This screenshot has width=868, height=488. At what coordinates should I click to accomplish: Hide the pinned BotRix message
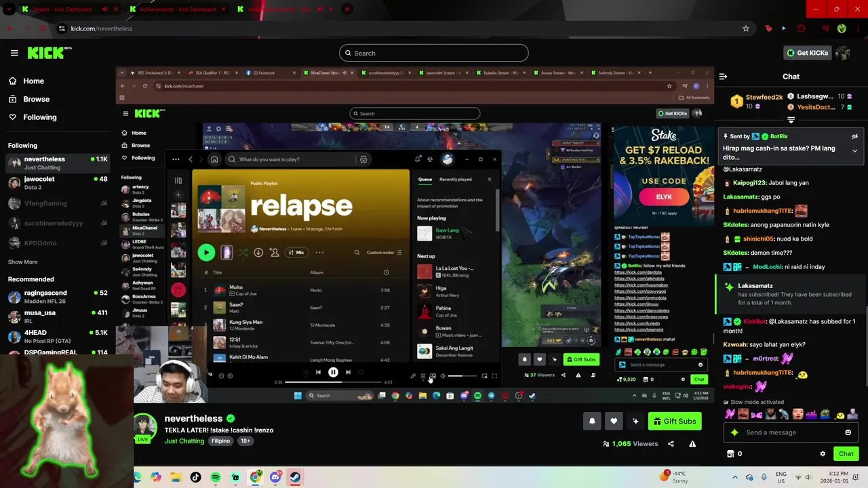(x=854, y=136)
